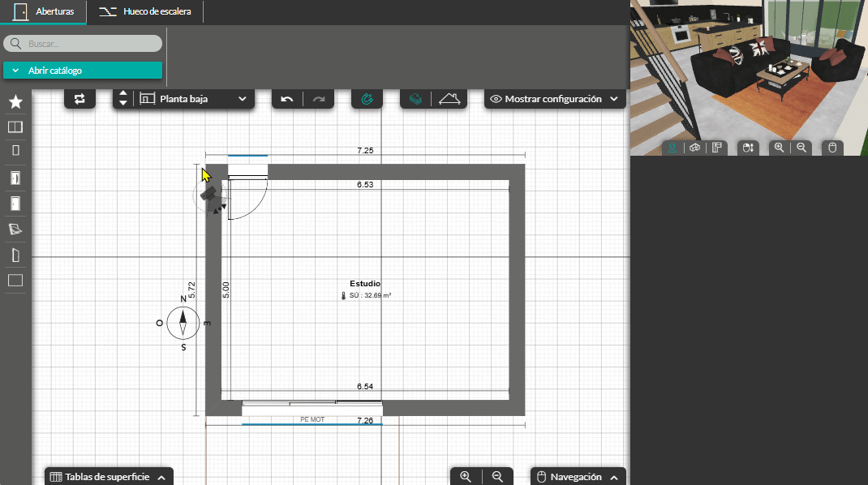
Task: Switch 3D preview to isometric box view
Action: [694, 148]
